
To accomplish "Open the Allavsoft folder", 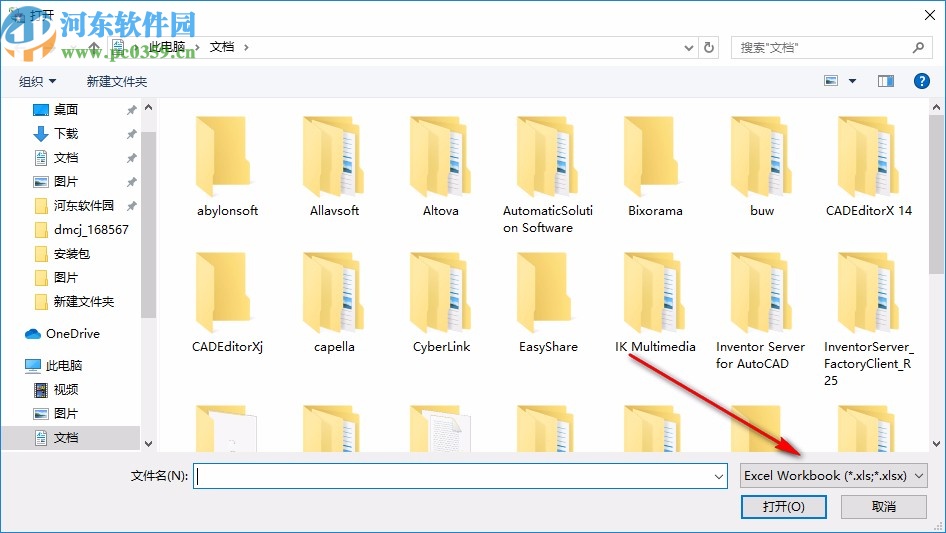I will tap(334, 166).
